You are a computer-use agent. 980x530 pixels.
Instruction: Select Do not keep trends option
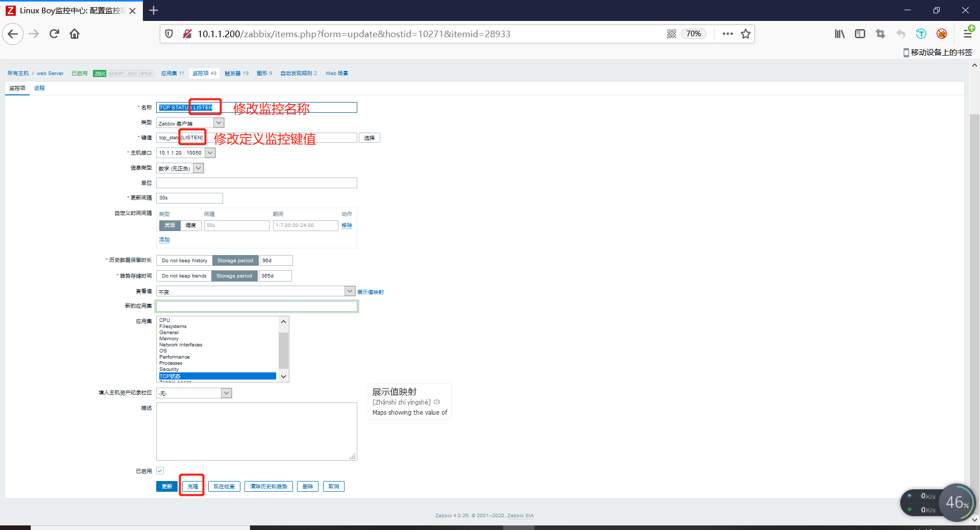pos(184,276)
